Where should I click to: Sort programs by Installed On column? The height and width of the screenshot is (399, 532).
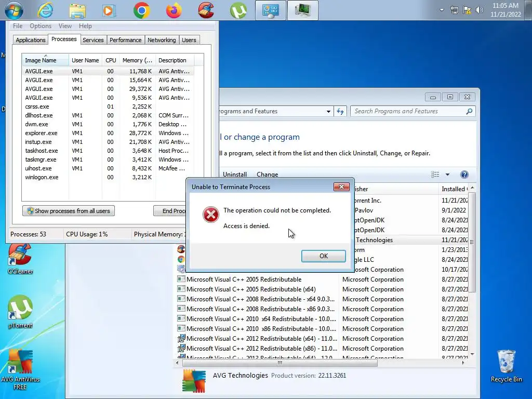[x=454, y=189]
